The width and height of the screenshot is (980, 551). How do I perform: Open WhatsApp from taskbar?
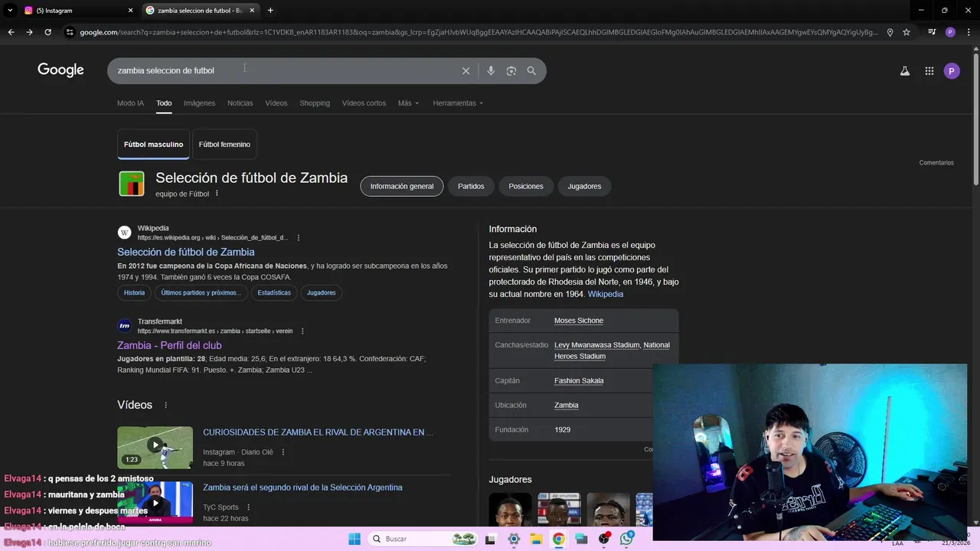(x=627, y=539)
